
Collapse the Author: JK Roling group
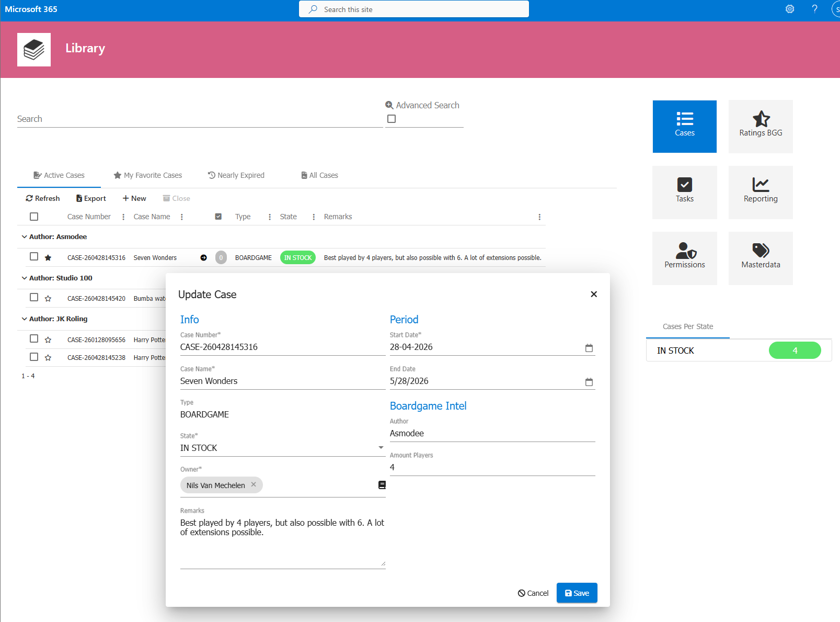click(x=24, y=319)
